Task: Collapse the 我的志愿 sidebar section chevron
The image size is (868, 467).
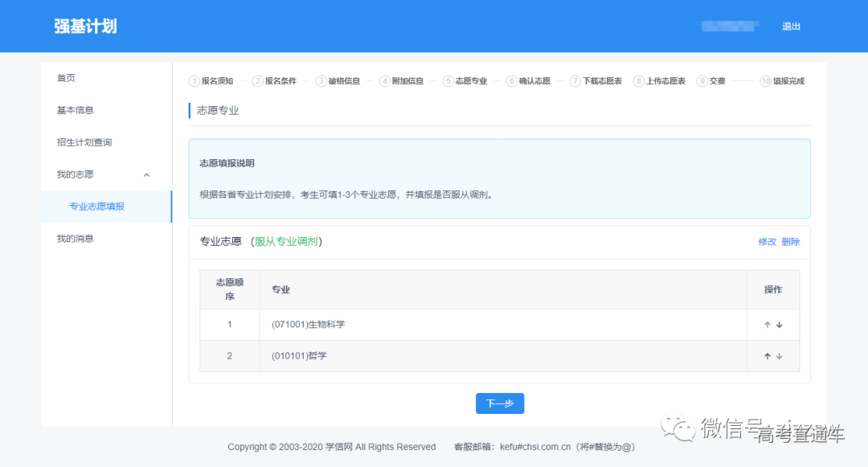Action: 147,175
